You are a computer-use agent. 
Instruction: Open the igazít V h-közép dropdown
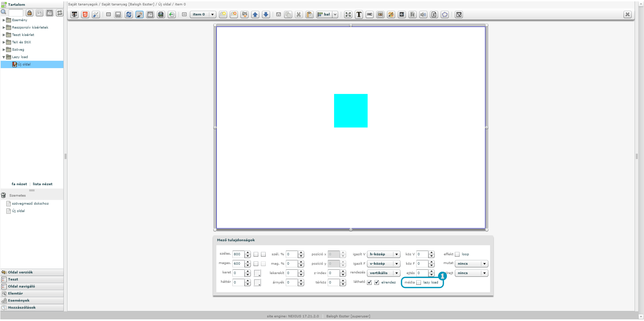(x=383, y=254)
